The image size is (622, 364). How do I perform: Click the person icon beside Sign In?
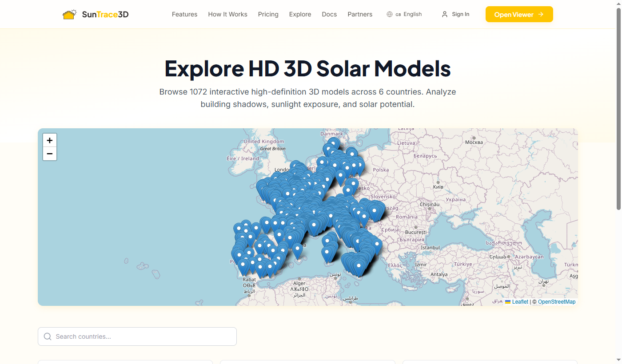pyautogui.click(x=444, y=14)
